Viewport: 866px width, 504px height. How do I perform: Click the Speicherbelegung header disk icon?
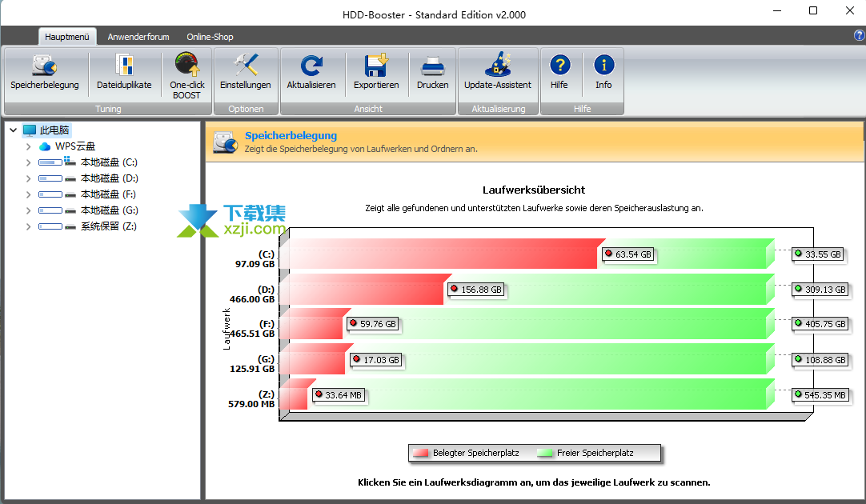coord(226,142)
